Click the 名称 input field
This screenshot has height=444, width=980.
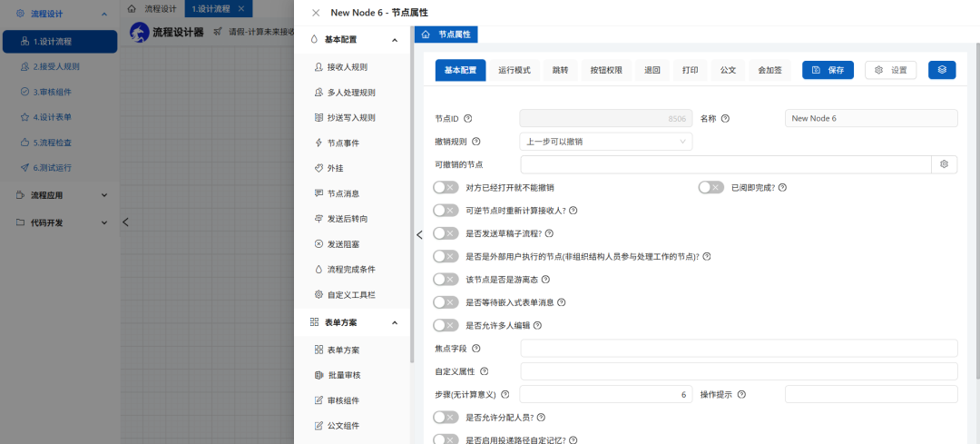(x=871, y=118)
